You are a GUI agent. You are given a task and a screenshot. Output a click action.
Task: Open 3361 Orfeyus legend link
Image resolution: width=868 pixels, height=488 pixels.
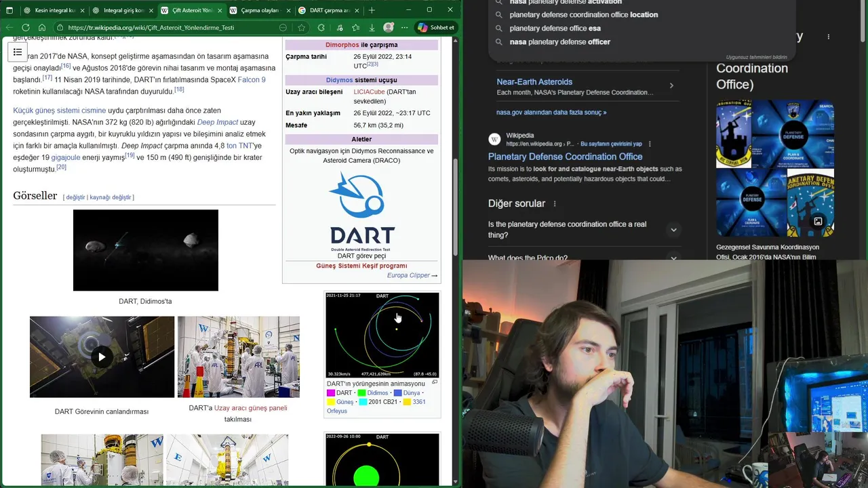pos(376,406)
